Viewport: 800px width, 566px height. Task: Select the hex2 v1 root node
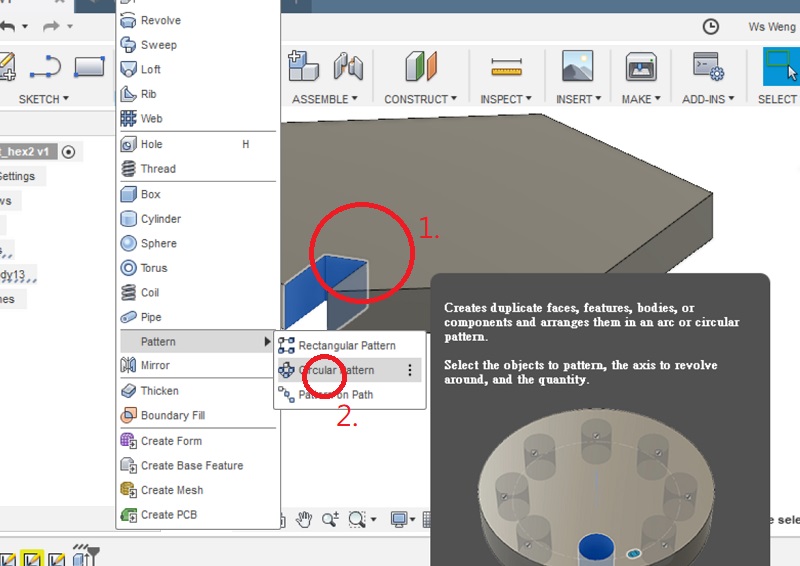coord(28,152)
